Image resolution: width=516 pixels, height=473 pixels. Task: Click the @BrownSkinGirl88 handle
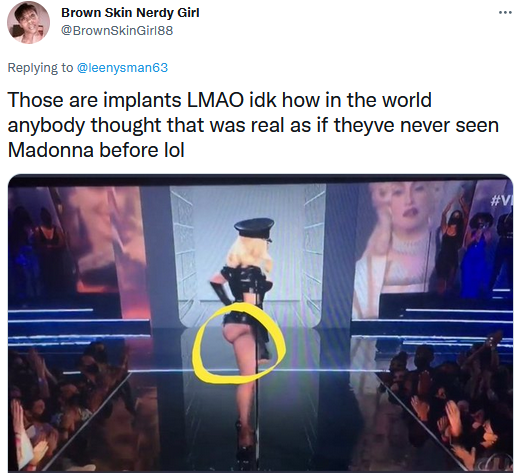117,31
